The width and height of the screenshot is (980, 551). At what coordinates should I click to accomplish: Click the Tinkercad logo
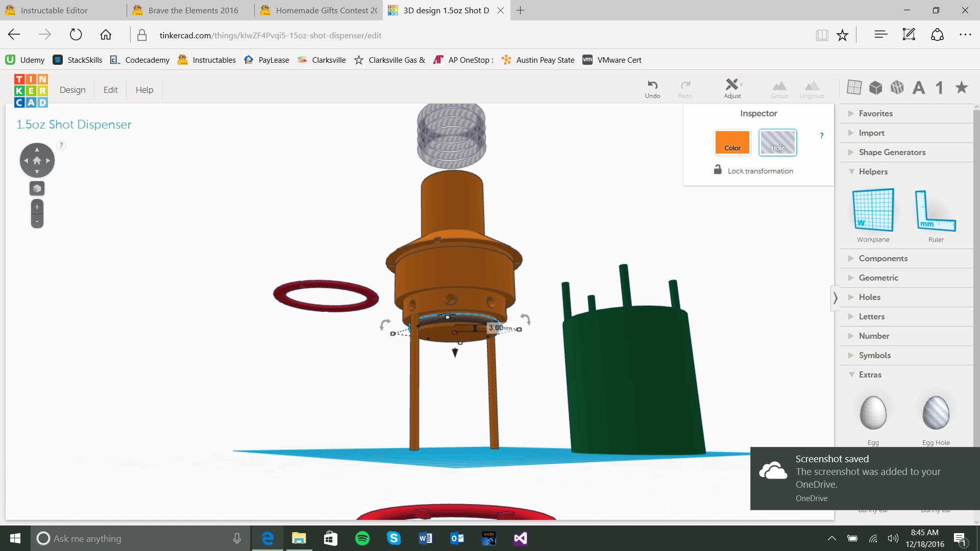[31, 91]
